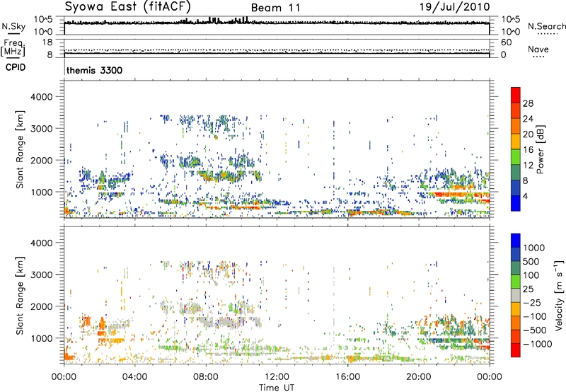Click inside the sky noise trace panel
The image size is (566, 392).
[277, 25]
